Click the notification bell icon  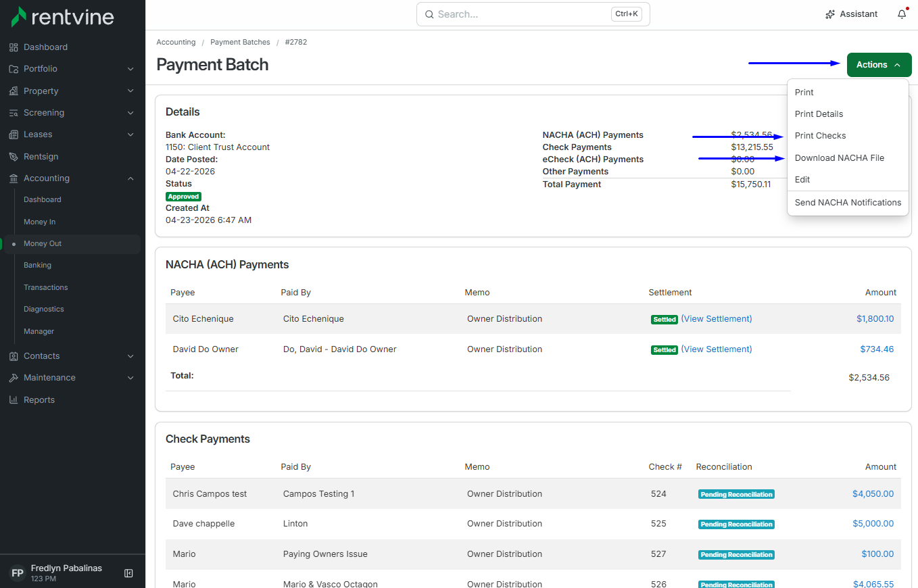pos(902,14)
